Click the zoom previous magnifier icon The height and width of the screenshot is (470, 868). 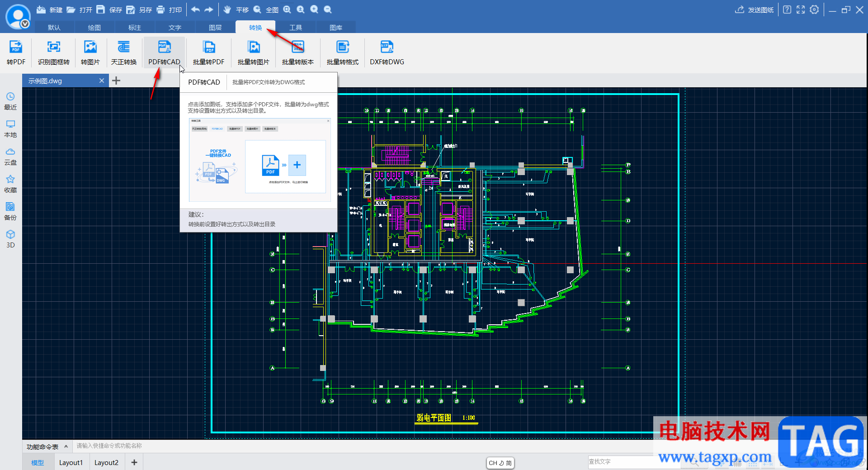pyautogui.click(x=301, y=9)
